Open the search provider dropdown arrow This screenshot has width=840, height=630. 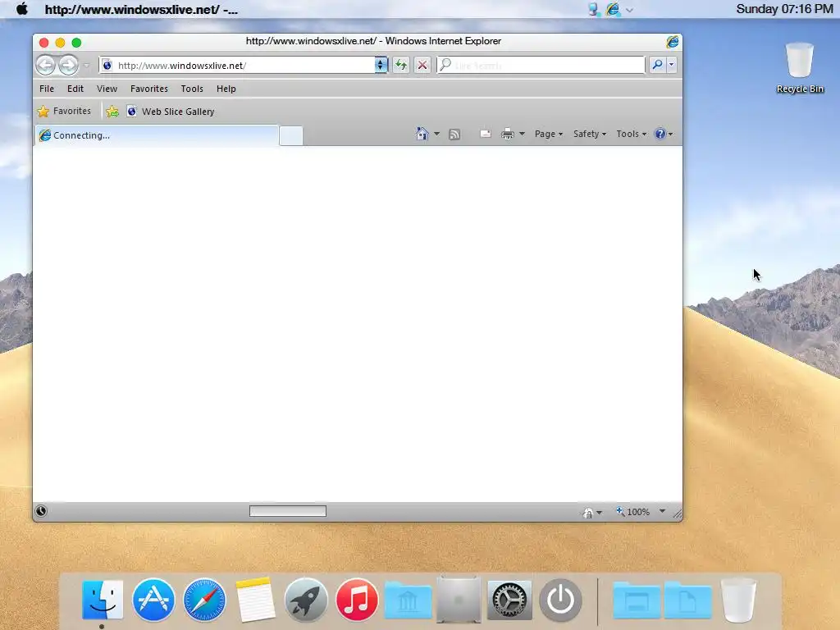pyautogui.click(x=671, y=65)
